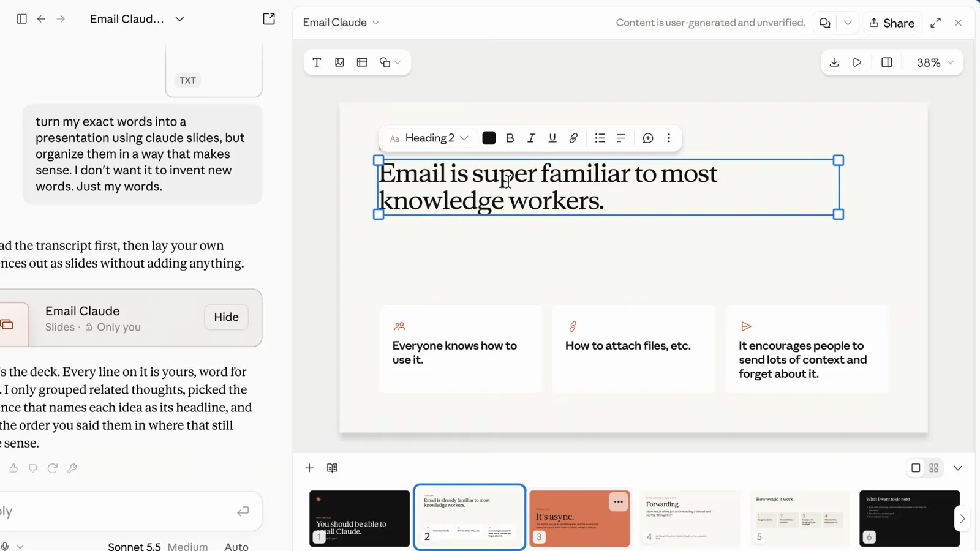Download the presentation
This screenshot has height=551, width=980.
tap(834, 62)
